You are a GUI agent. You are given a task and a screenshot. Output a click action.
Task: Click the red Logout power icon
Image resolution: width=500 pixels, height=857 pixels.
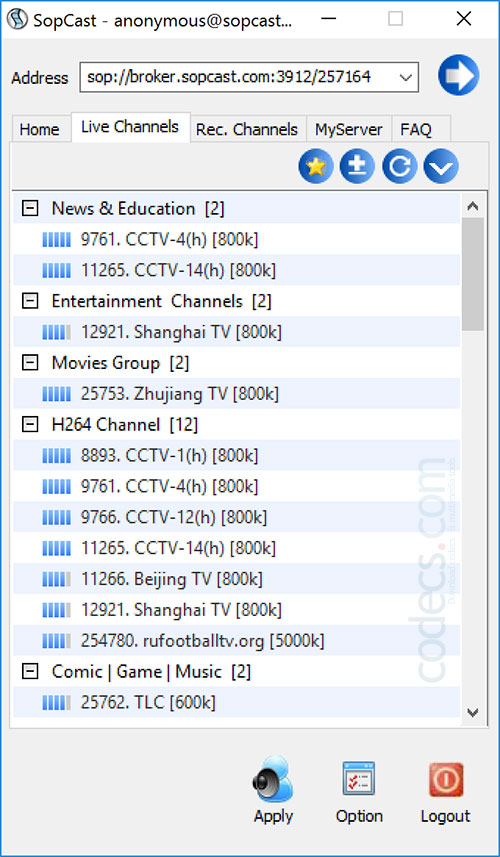[446, 779]
